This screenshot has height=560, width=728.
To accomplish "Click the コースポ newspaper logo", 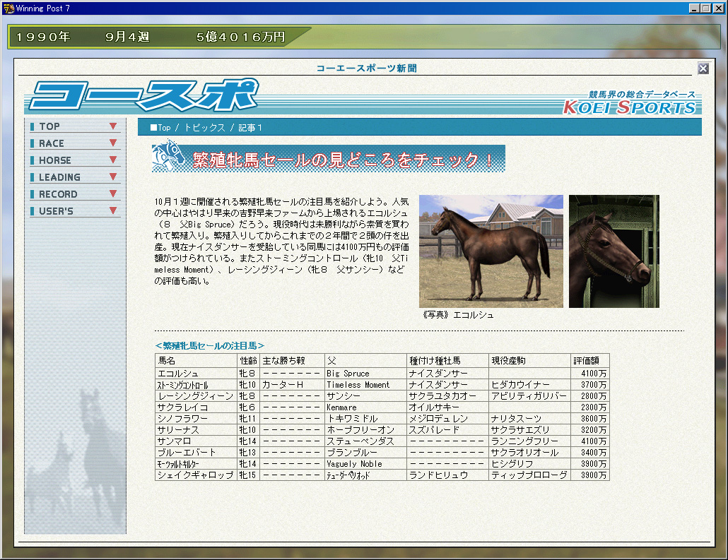I will [143, 95].
